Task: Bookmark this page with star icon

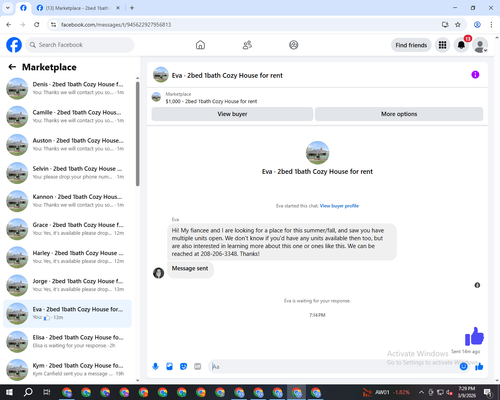Action: click(x=458, y=25)
